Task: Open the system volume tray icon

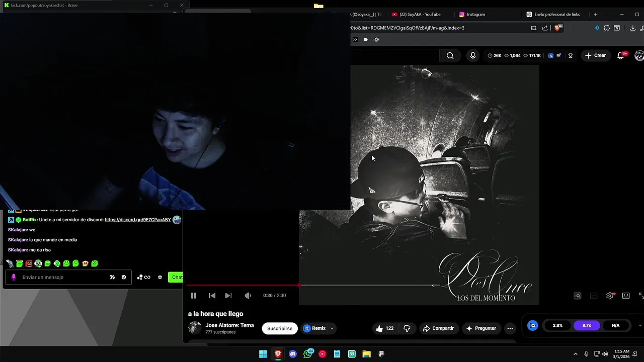Action: point(605,354)
